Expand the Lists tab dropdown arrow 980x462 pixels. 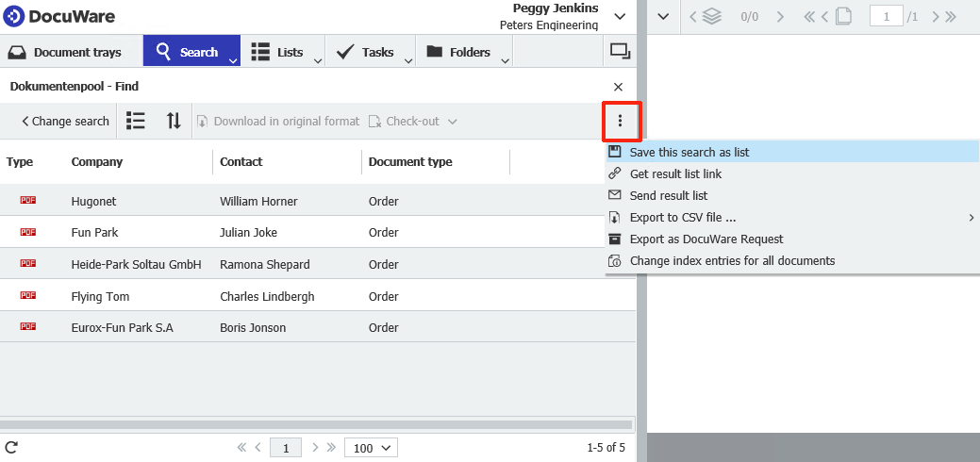point(318,61)
